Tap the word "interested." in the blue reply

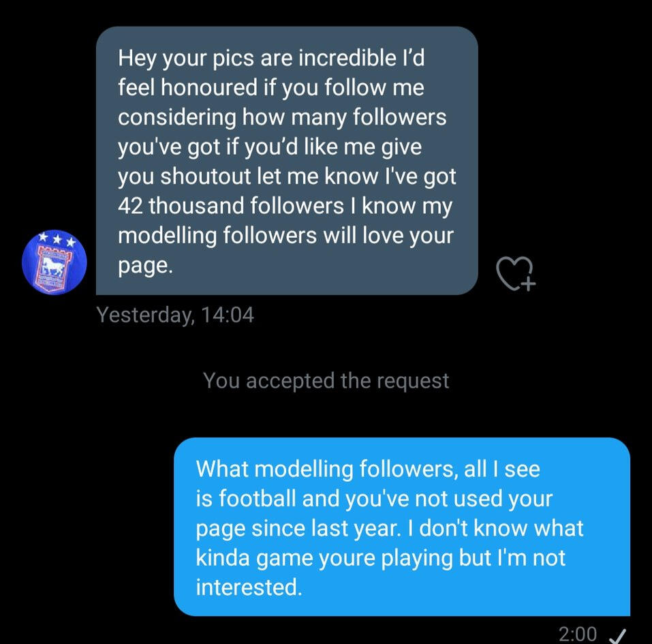pyautogui.click(x=248, y=587)
